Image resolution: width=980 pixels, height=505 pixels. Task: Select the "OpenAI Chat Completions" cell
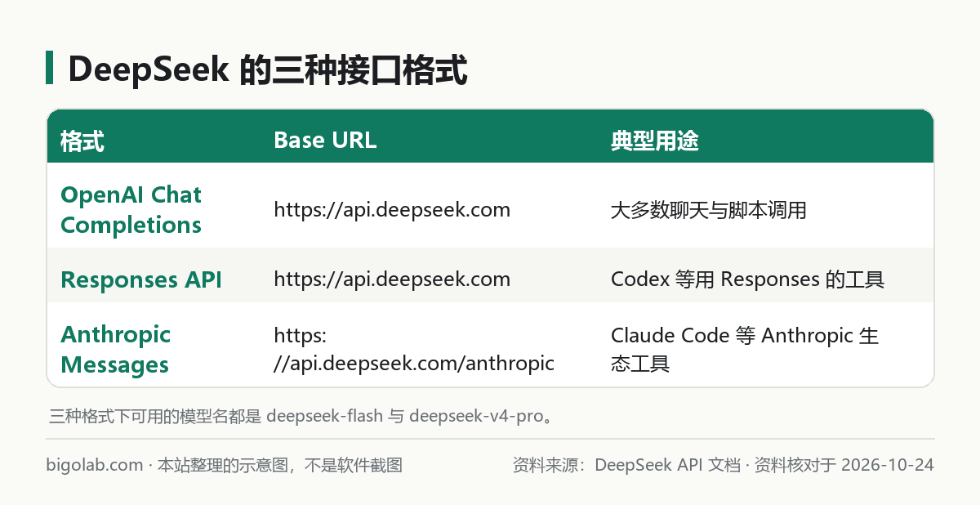[x=131, y=209]
